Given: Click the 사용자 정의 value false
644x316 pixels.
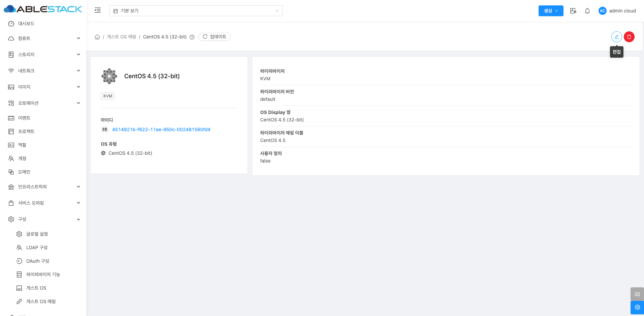Looking at the screenshot, I should click(x=265, y=161).
